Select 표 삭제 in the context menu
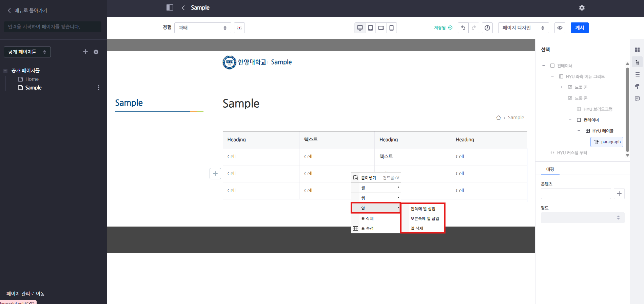The width and height of the screenshot is (644, 304). click(x=367, y=218)
